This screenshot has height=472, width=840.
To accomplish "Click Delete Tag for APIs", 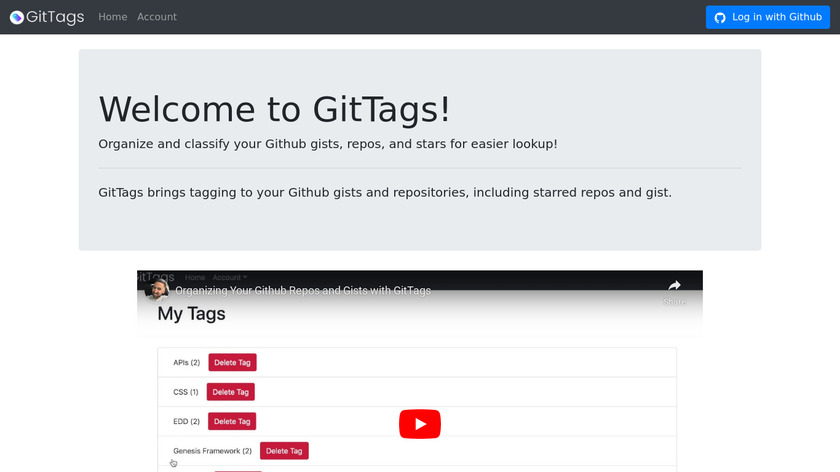I will pyautogui.click(x=232, y=362).
